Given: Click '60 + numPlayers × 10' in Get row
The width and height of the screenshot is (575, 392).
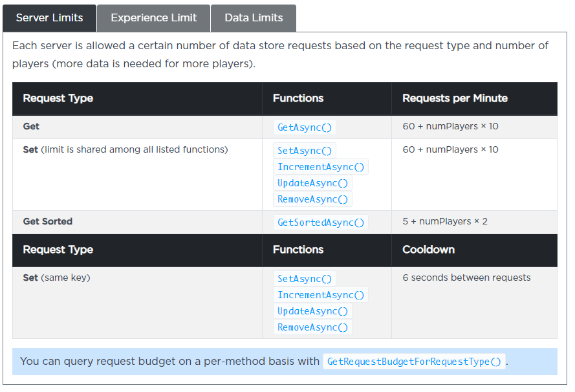Looking at the screenshot, I should click(450, 127).
